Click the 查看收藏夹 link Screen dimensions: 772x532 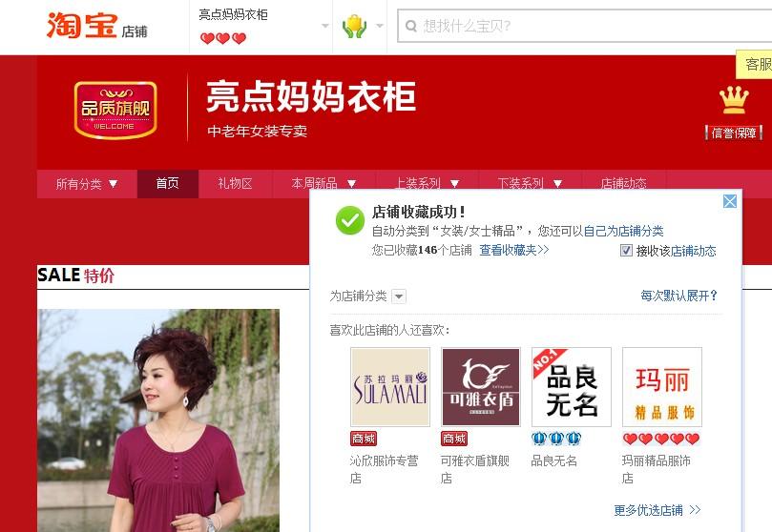click(514, 250)
